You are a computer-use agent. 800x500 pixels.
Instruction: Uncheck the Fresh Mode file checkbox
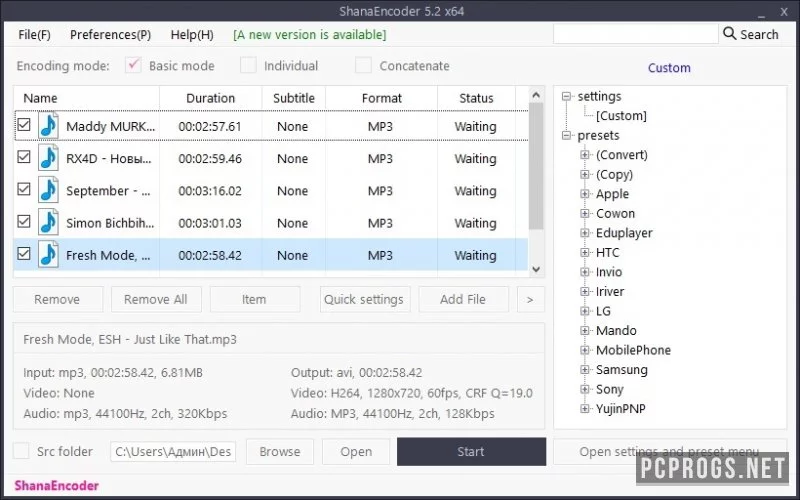pyautogui.click(x=24, y=253)
